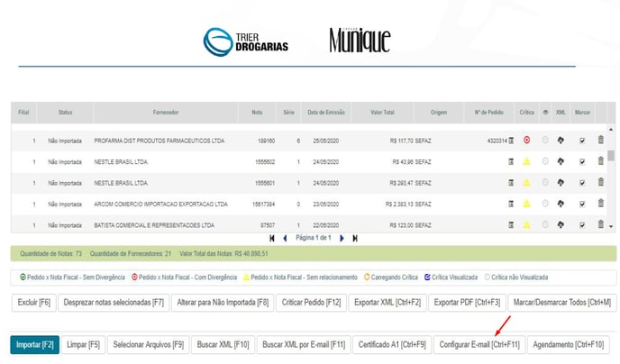Open the order document icon on the BATISTA row
620x364 pixels.
point(511,225)
